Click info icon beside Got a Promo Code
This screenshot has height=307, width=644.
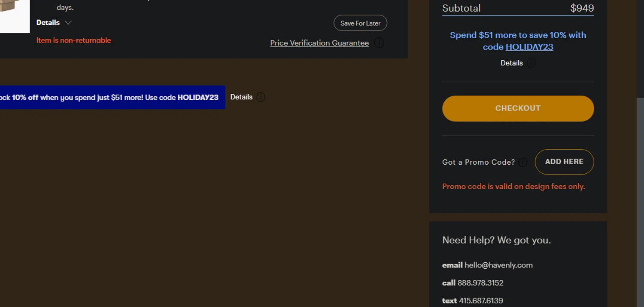[522, 162]
